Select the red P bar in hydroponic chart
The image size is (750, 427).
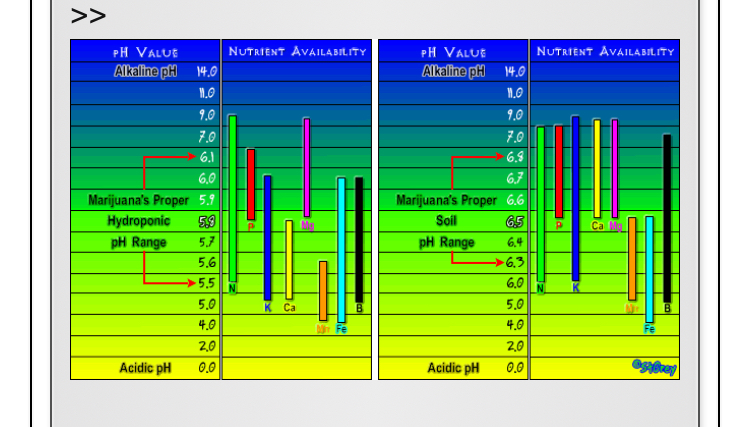pos(251,184)
